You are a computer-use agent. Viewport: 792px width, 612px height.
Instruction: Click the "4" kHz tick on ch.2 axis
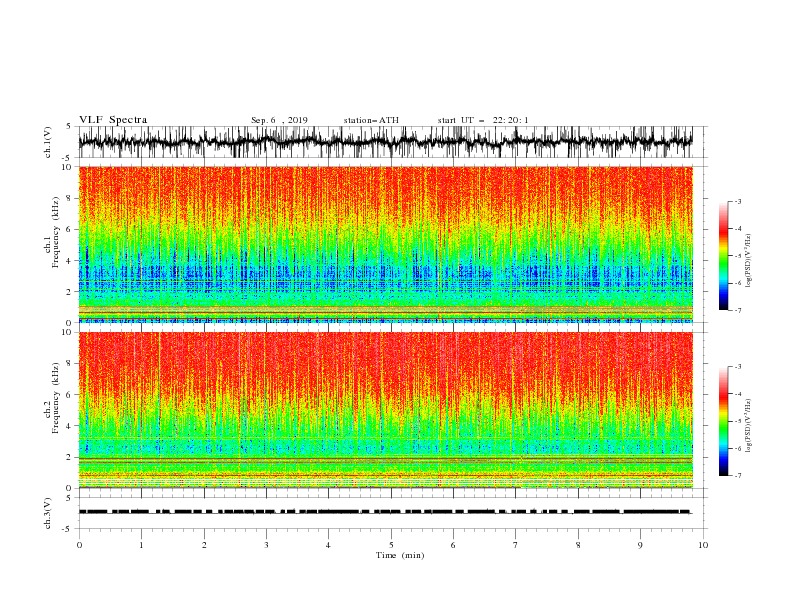pos(69,426)
